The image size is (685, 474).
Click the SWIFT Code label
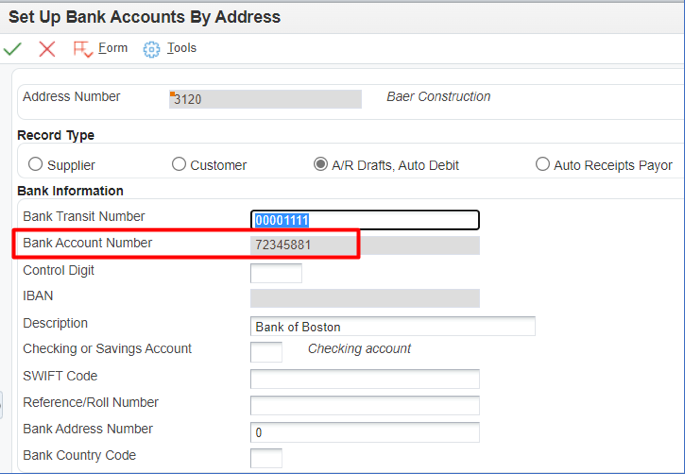pyautogui.click(x=60, y=376)
